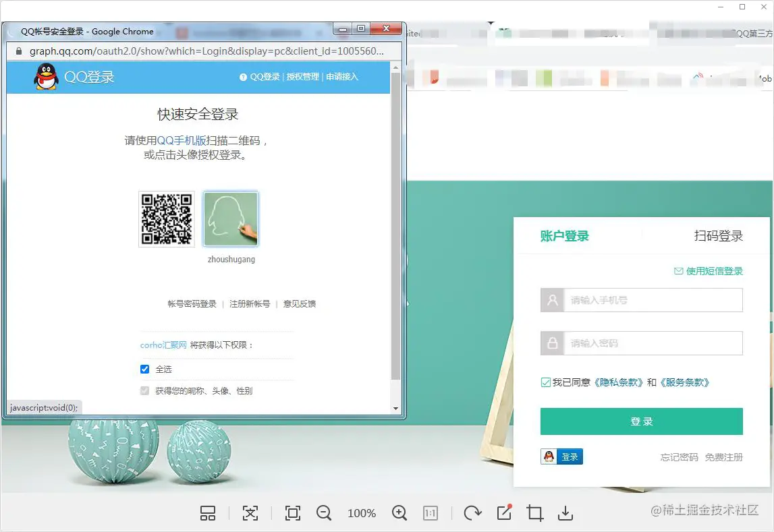Rotate the image with the rotate icon
Screen dimensions: 774x532
point(473,513)
